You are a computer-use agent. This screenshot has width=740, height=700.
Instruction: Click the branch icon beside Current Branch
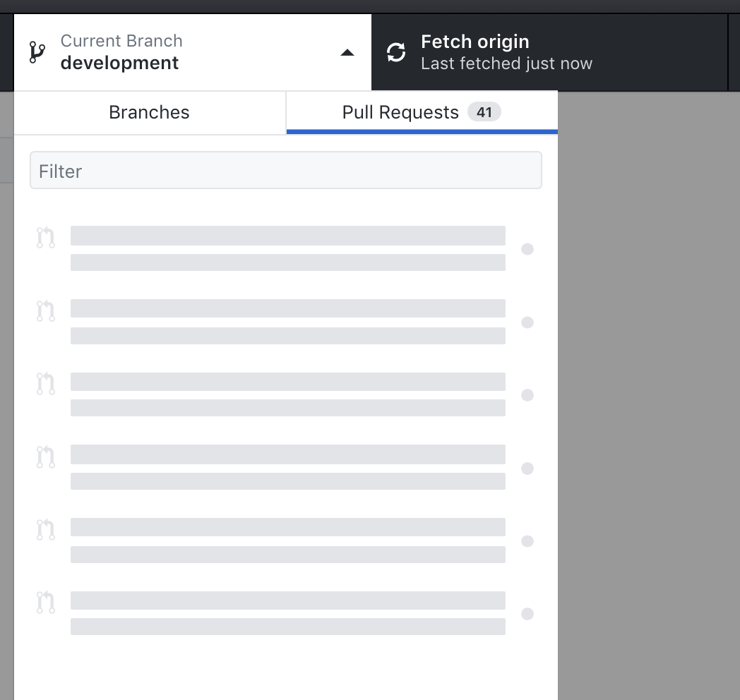(x=37, y=52)
